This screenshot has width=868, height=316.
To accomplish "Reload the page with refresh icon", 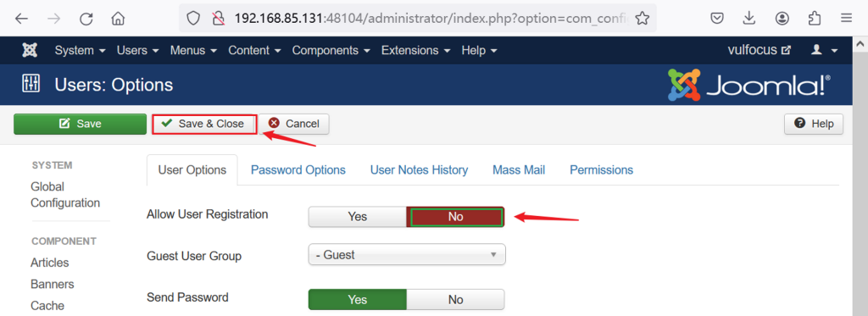I will click(86, 19).
